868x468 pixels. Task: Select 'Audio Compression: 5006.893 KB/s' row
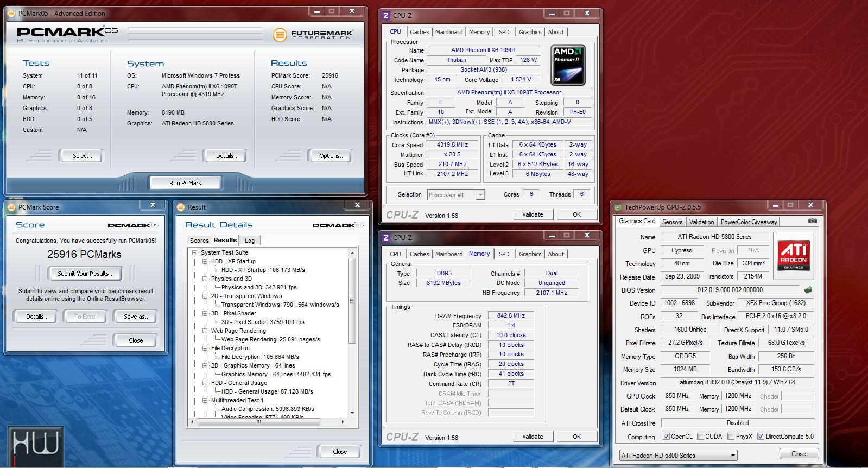click(268, 409)
